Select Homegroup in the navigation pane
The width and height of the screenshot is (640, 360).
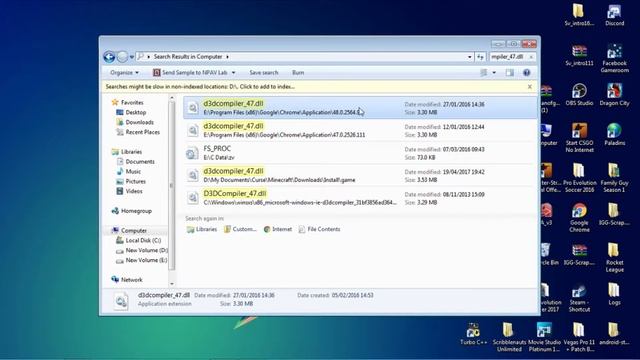tap(131, 211)
